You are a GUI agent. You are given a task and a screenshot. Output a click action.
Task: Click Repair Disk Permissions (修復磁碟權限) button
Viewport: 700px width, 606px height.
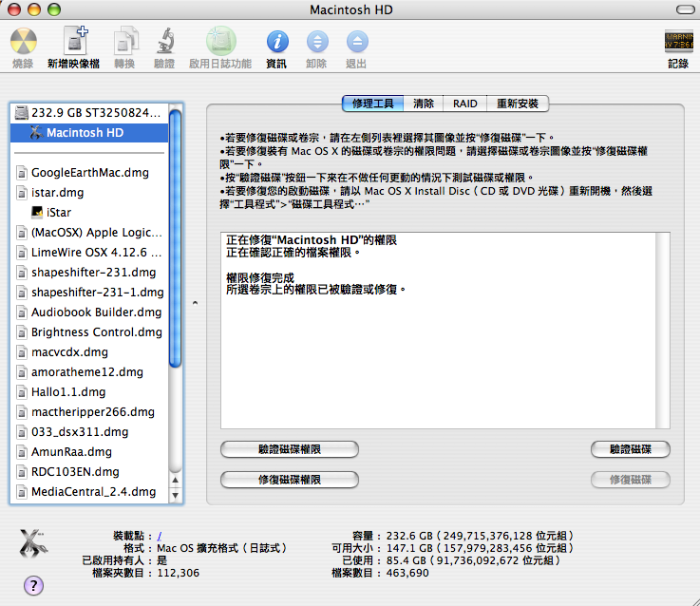[x=290, y=480]
